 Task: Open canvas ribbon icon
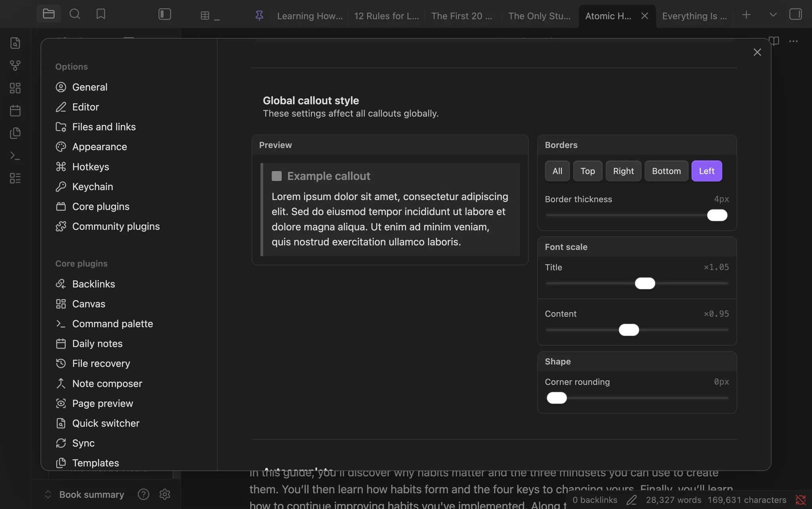pos(15,88)
